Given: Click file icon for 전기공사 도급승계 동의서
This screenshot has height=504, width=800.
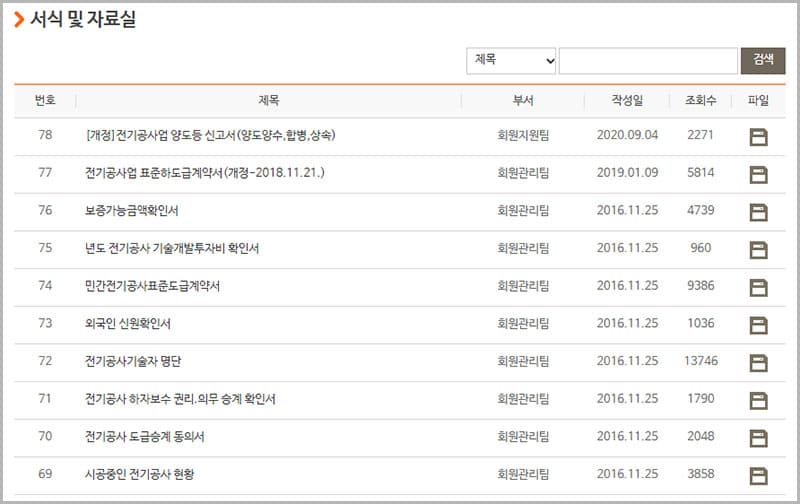Looking at the screenshot, I should tap(758, 437).
